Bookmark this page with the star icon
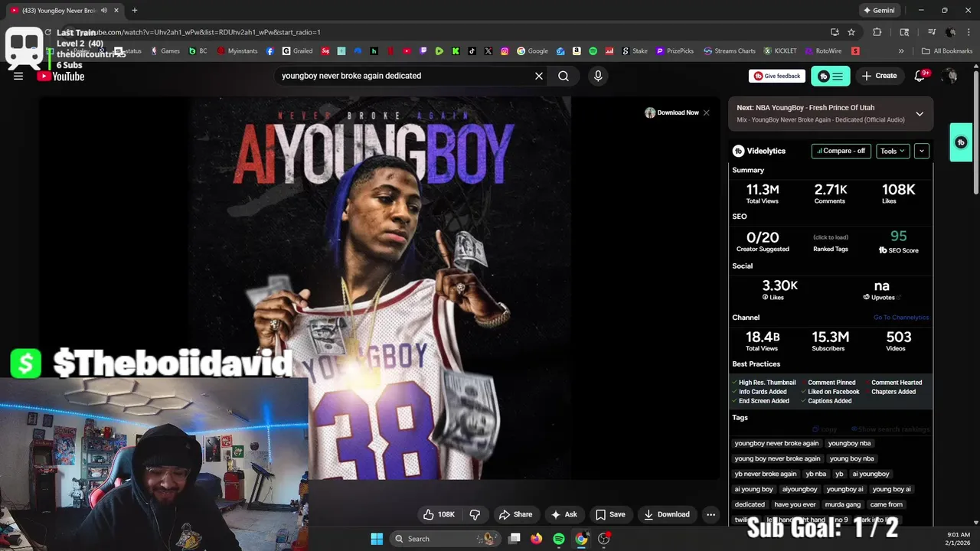 (851, 32)
